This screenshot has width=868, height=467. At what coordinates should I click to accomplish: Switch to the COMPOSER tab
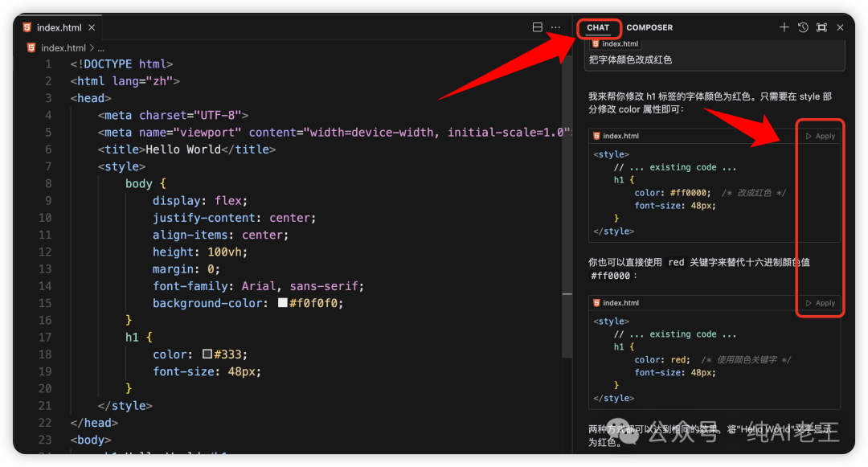649,27
